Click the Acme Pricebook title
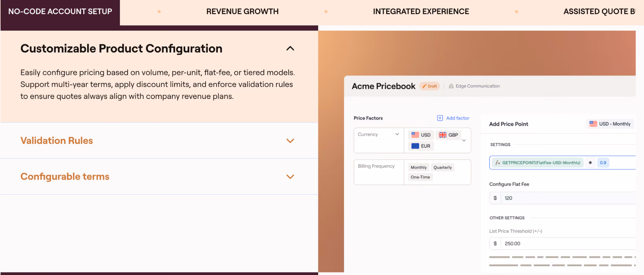 point(384,86)
